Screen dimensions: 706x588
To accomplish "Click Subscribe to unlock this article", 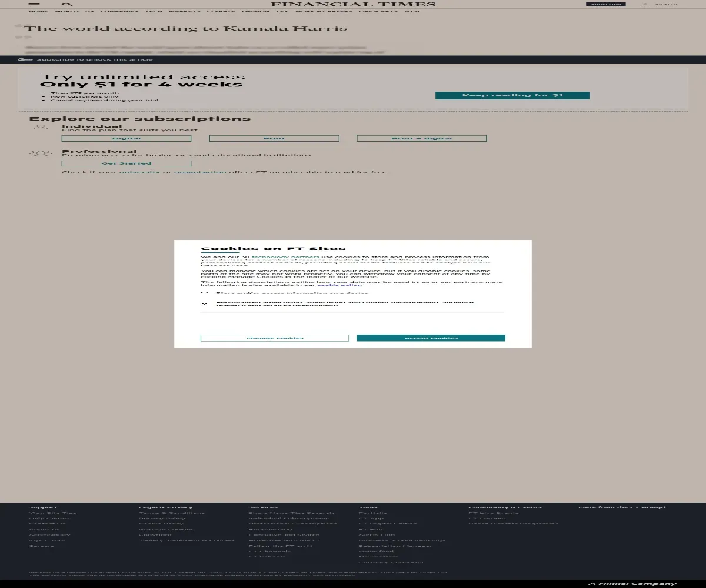I will point(95,59).
